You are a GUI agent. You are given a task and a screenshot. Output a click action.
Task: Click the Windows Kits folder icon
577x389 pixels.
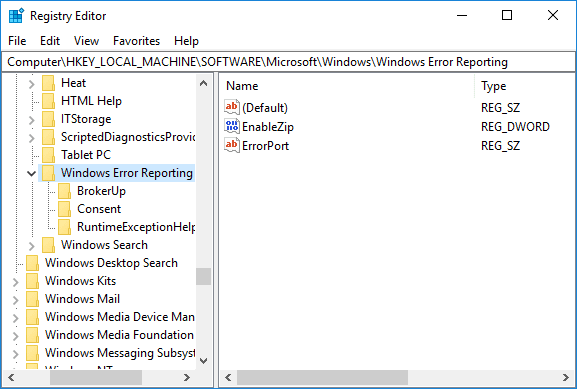[32, 281]
